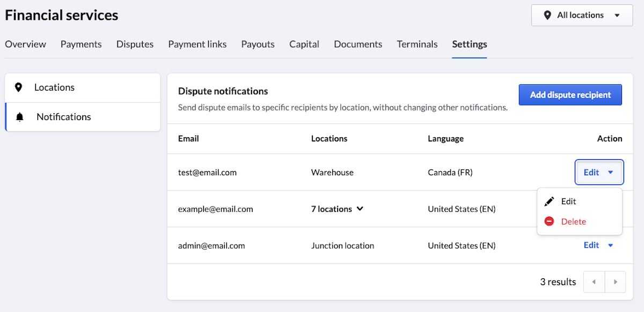Select the pencil Edit icon in dropdown menu

[549, 201]
